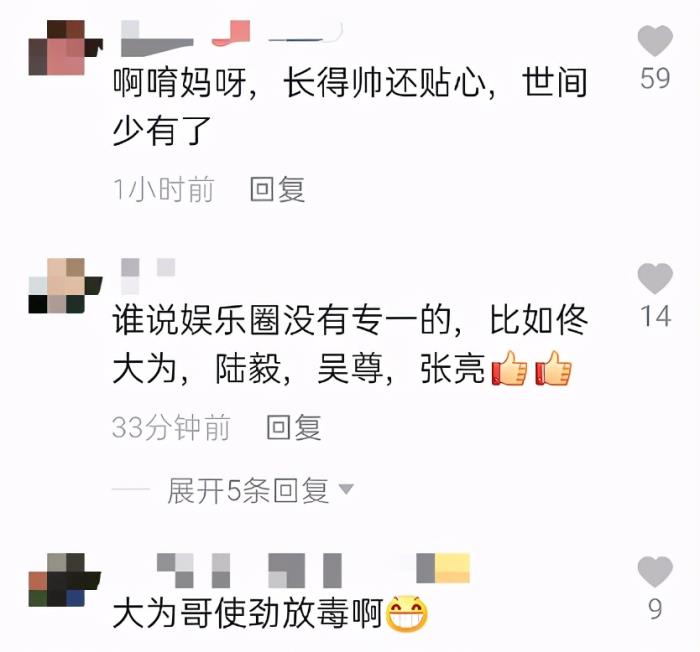Select the 谁说娱乐圈没有专一的 comment text
The width and height of the screenshot is (700, 652).
pos(350,344)
